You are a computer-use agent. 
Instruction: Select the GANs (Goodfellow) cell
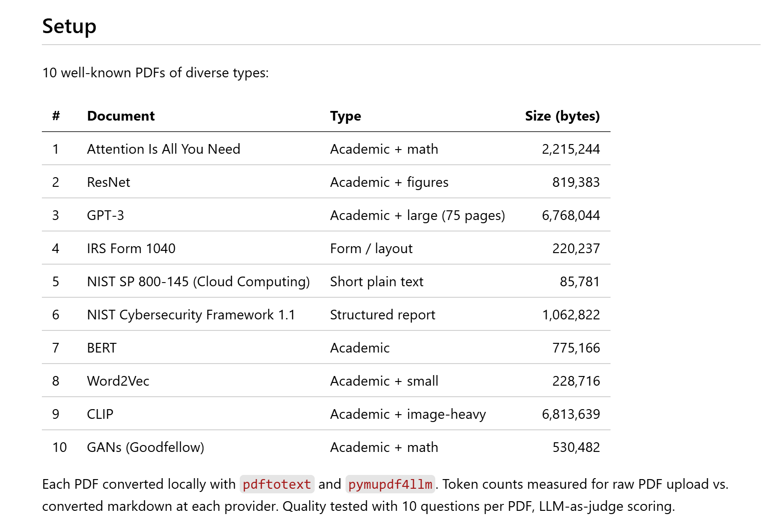pos(145,447)
